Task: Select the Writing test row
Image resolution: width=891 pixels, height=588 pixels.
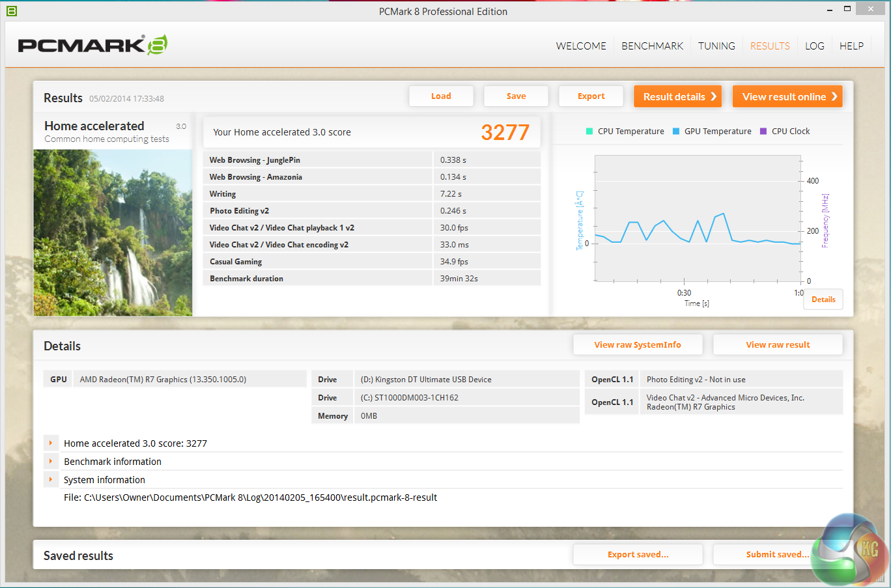Action: click(x=372, y=194)
